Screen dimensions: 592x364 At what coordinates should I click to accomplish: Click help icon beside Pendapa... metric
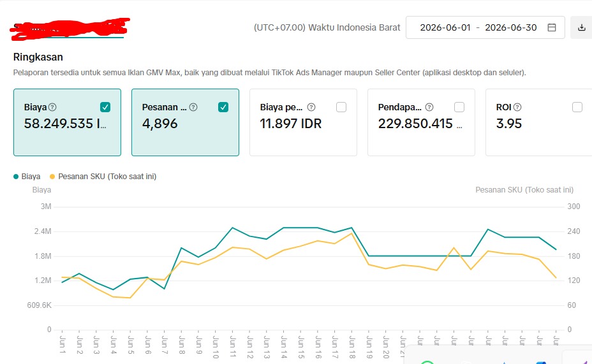(x=429, y=107)
